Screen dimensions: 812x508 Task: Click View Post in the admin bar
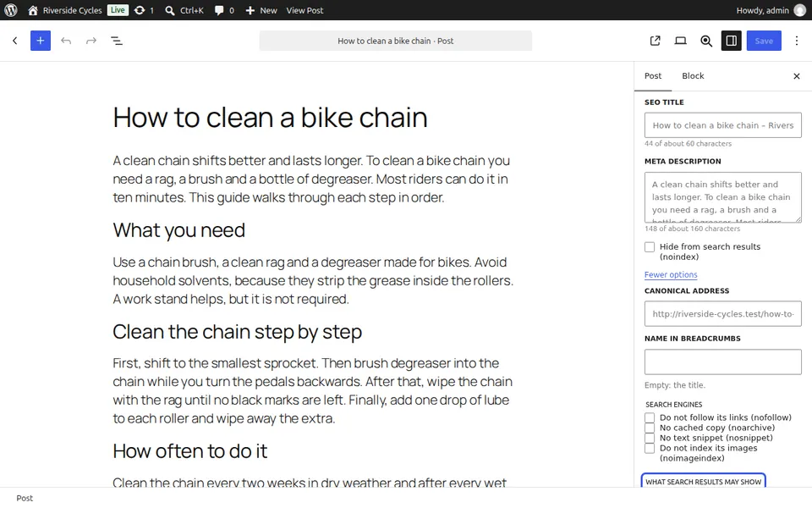pos(304,10)
